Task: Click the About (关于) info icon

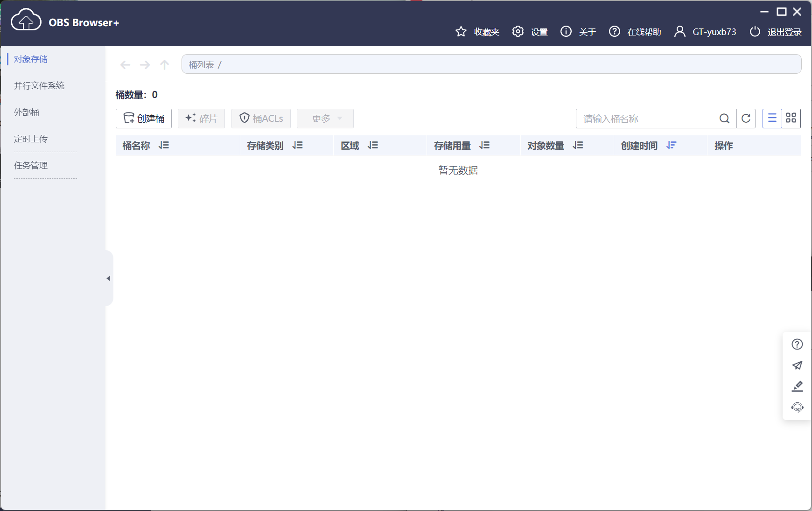Action: coord(566,31)
